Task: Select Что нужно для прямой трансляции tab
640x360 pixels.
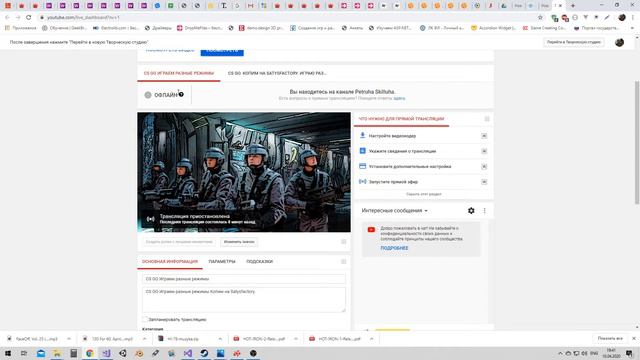Action: [401, 119]
